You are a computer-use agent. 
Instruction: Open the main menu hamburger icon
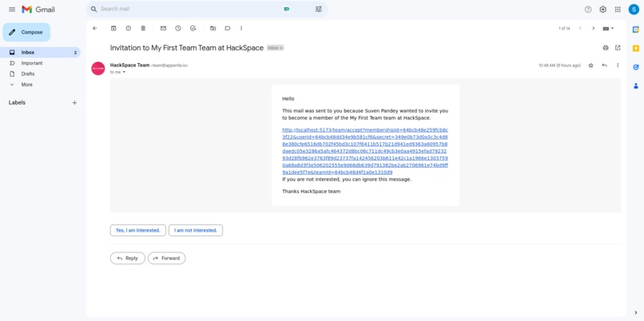(12, 10)
